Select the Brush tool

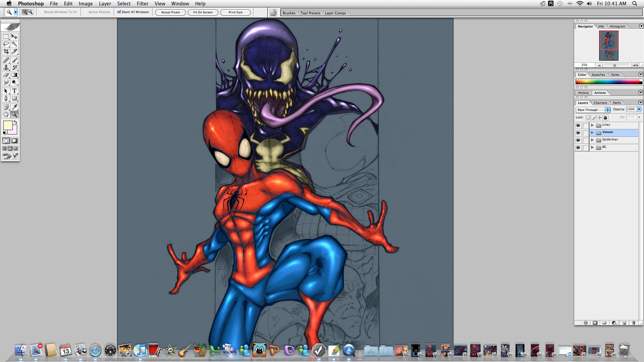tap(14, 60)
